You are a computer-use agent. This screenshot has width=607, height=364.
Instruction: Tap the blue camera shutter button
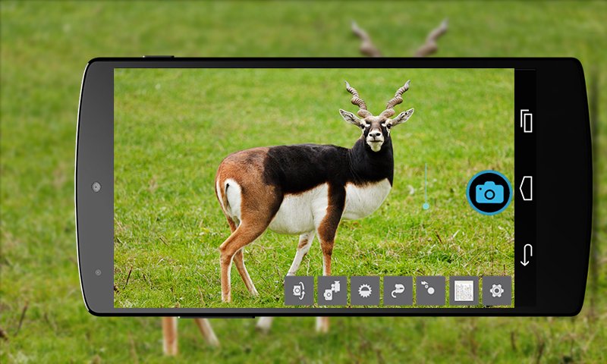click(x=489, y=193)
